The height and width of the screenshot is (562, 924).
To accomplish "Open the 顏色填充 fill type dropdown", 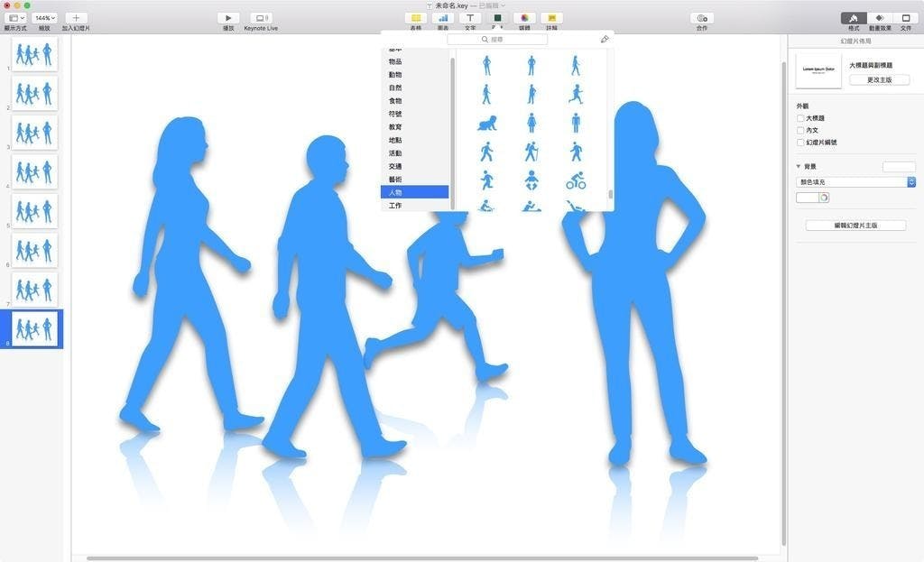I will pyautogui.click(x=855, y=182).
